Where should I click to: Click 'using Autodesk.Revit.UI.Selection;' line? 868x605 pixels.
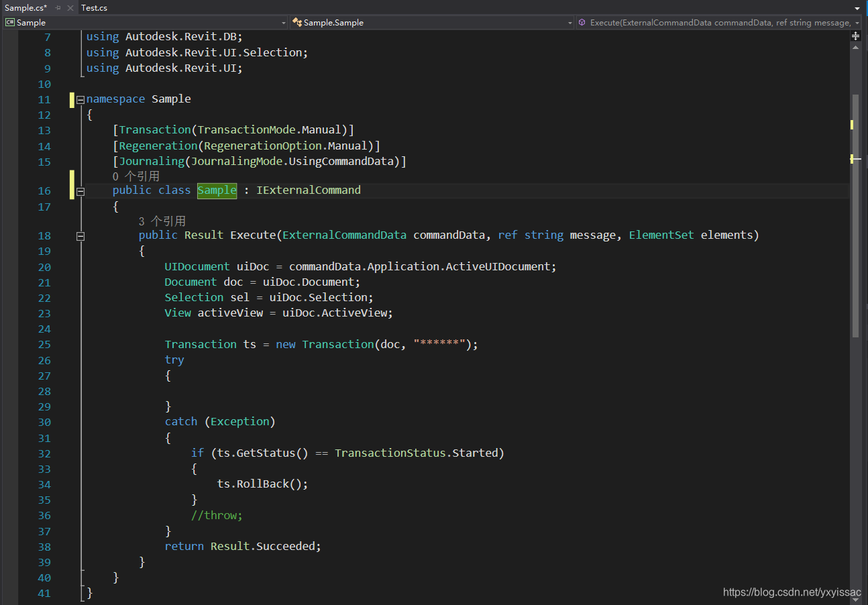point(197,52)
